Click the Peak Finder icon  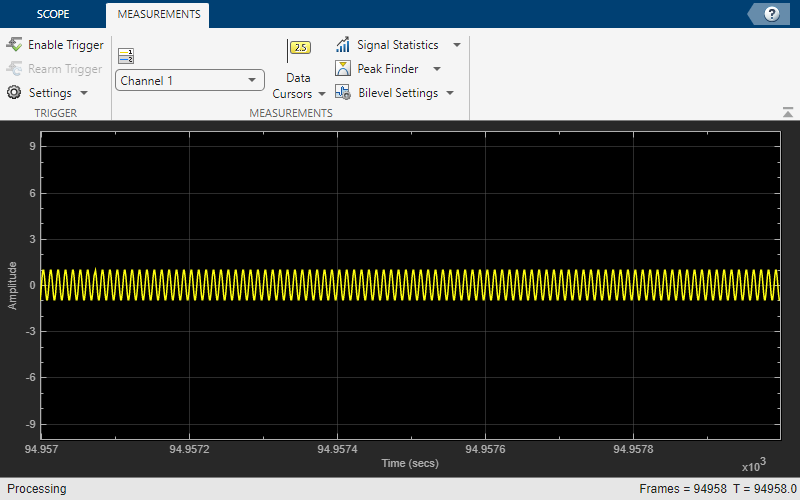pyautogui.click(x=343, y=69)
